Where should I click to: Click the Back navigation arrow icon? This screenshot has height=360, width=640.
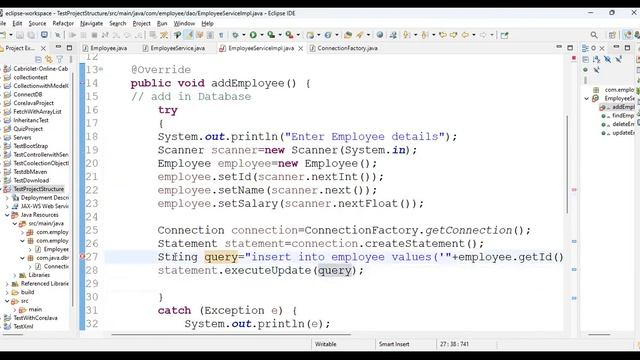[465, 35]
